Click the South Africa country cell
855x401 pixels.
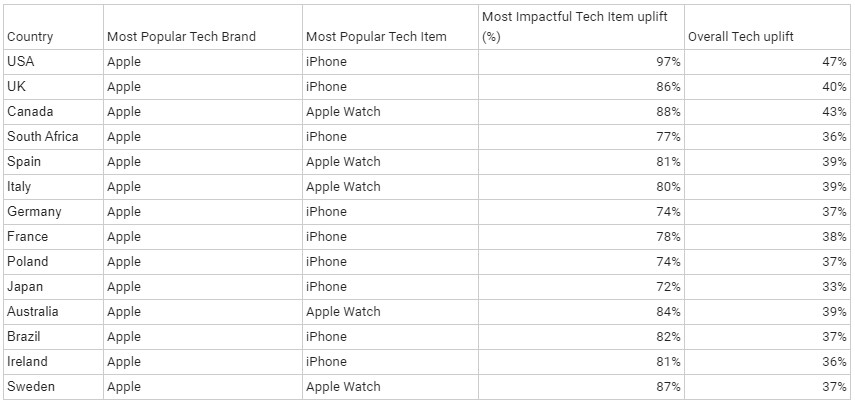point(42,137)
